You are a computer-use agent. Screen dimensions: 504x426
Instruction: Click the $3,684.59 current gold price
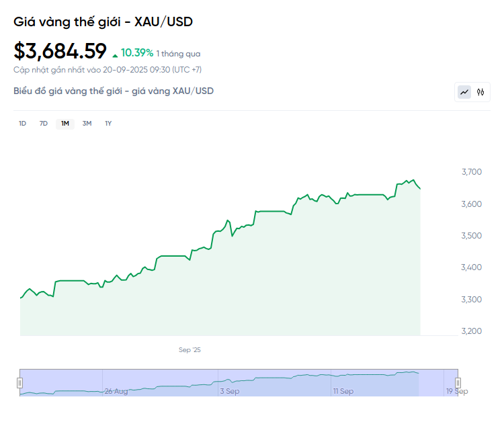(60, 51)
